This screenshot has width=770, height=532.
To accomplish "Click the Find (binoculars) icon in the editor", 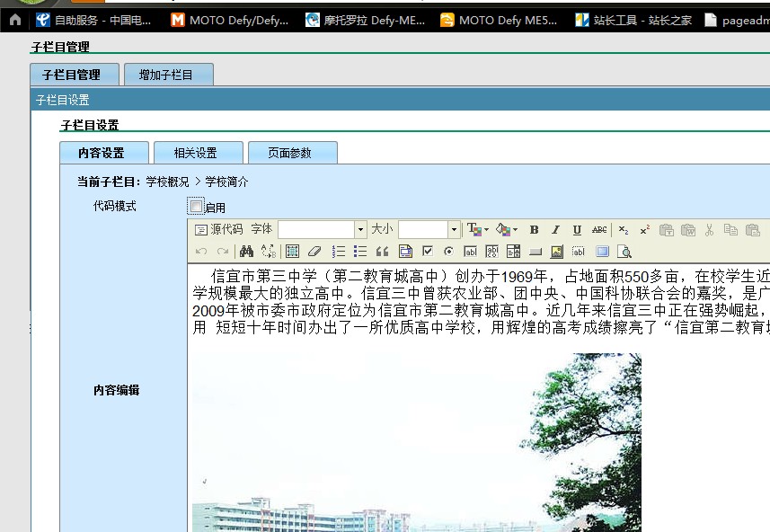I will (x=246, y=252).
